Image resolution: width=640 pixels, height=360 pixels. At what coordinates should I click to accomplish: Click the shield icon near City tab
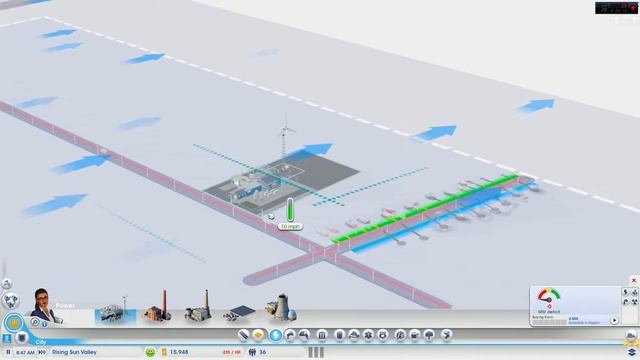[x=22, y=338]
